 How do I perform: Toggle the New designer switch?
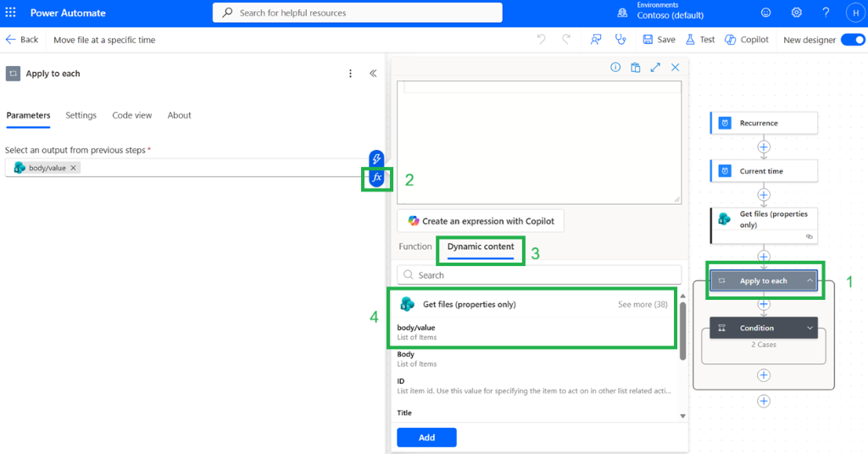tap(853, 40)
